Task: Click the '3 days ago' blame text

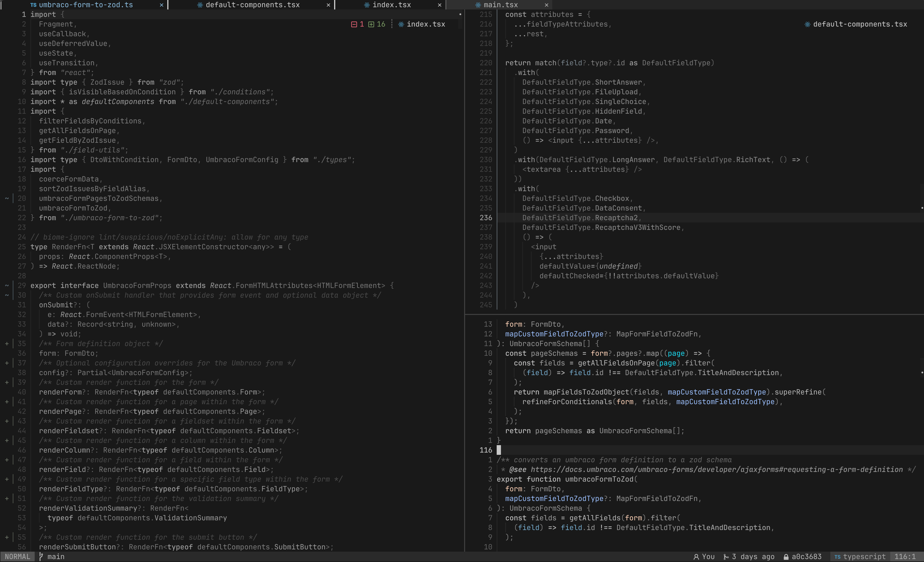Action: point(753,557)
